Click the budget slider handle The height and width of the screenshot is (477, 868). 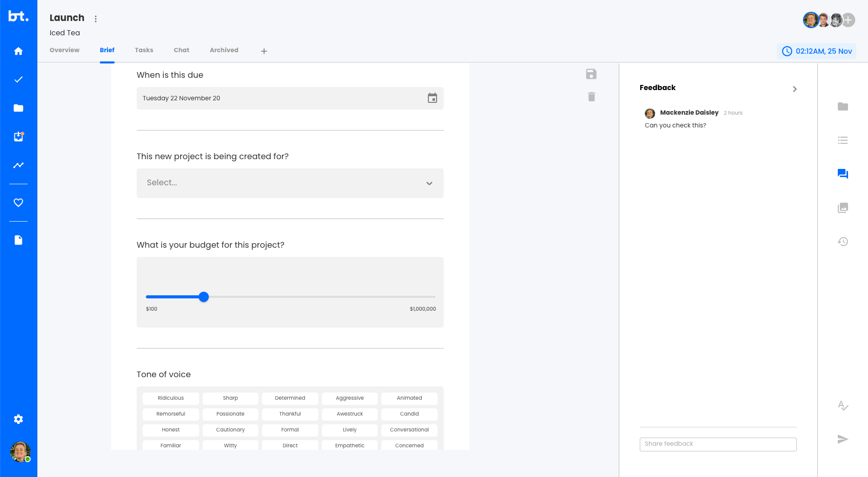click(x=204, y=297)
